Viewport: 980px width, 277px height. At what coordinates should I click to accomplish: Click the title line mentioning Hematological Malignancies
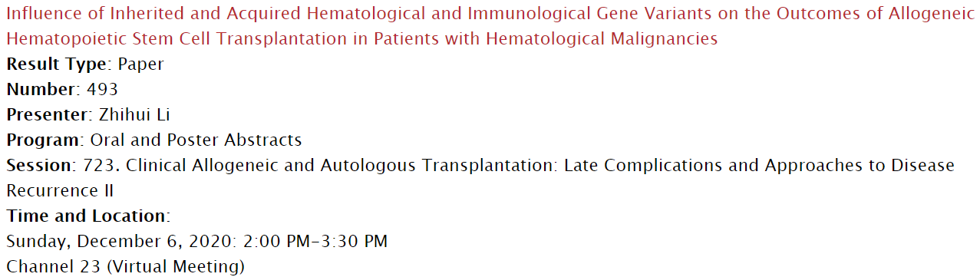coord(362,38)
